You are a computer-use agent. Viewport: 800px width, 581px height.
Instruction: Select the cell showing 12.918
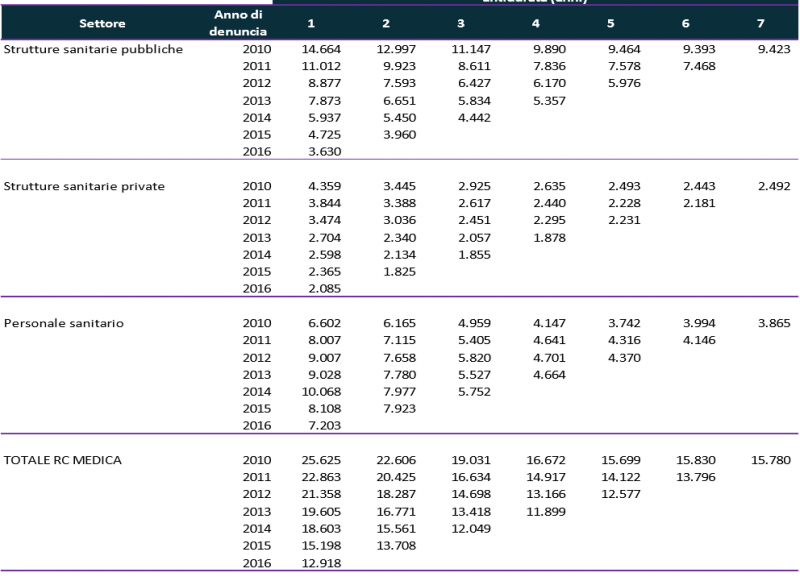[x=322, y=563]
